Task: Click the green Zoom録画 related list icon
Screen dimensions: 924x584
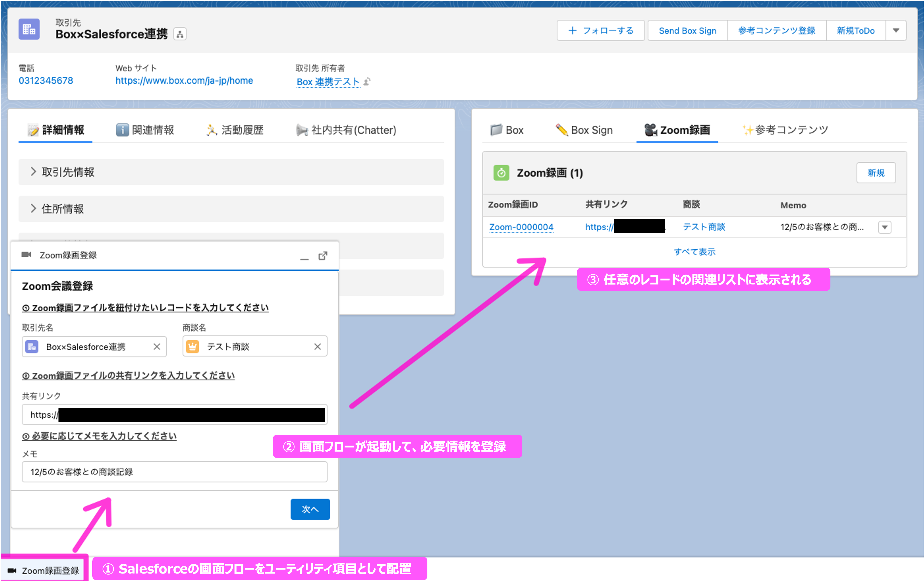Action: (501, 173)
